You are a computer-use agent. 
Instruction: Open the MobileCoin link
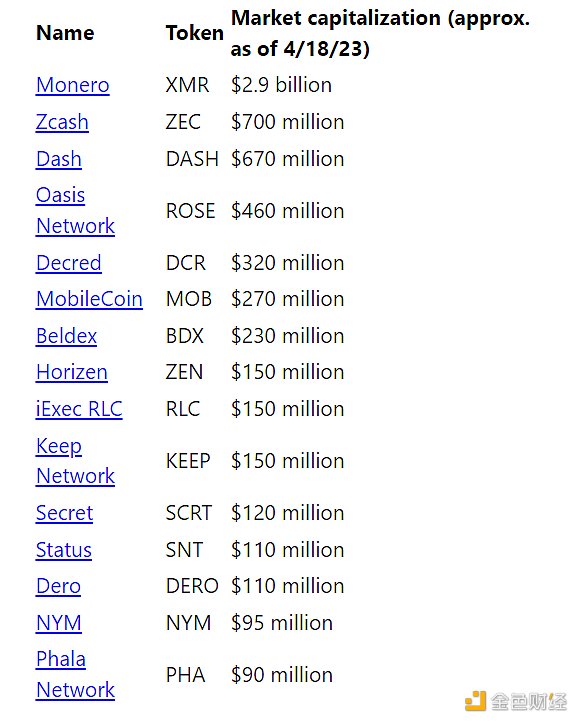pyautogui.click(x=89, y=299)
